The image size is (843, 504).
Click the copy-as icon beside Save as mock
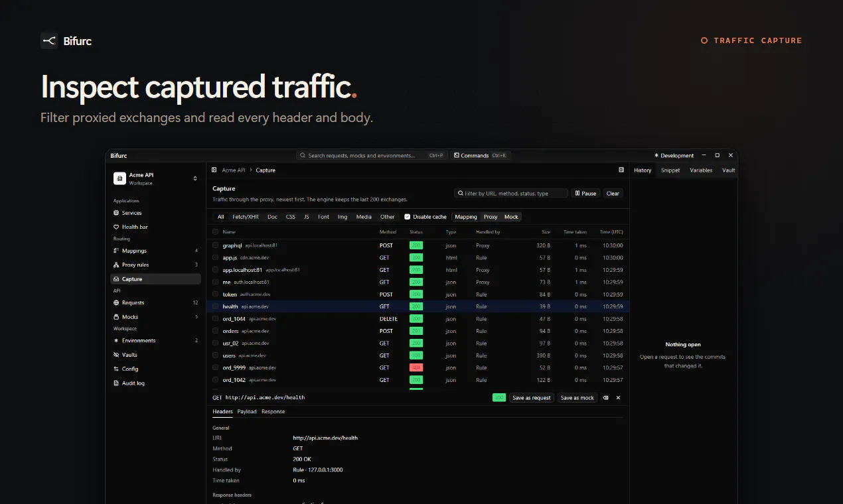click(605, 398)
